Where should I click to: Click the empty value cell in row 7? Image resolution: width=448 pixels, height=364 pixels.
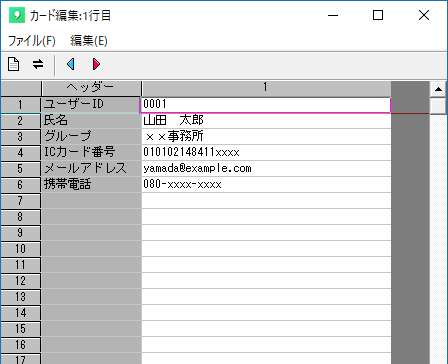click(266, 201)
